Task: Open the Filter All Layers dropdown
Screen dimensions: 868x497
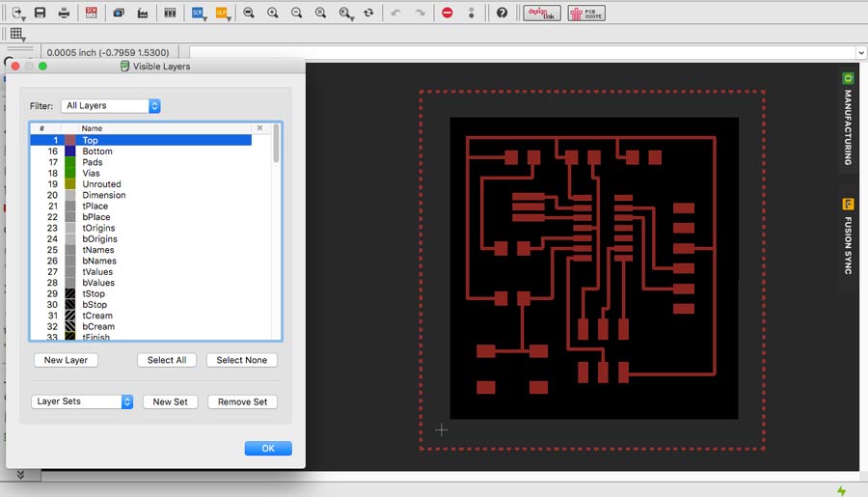Action: pyautogui.click(x=110, y=106)
